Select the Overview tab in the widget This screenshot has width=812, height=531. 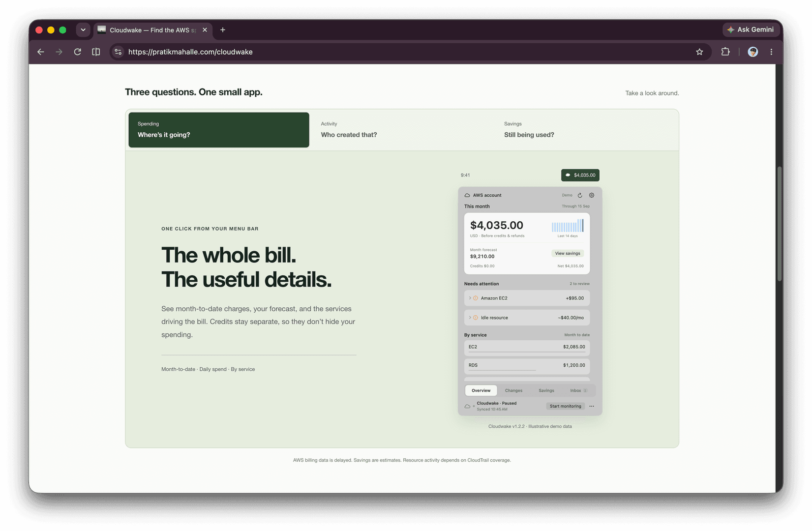tap(481, 390)
